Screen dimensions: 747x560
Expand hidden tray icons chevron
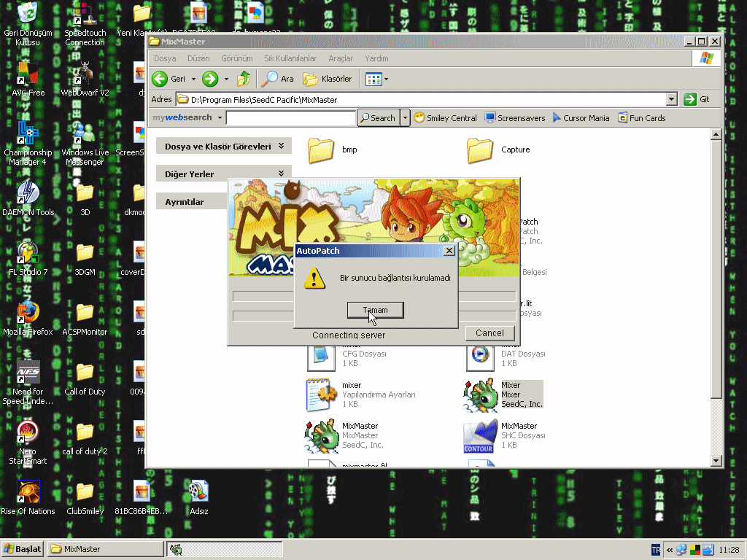(x=670, y=550)
